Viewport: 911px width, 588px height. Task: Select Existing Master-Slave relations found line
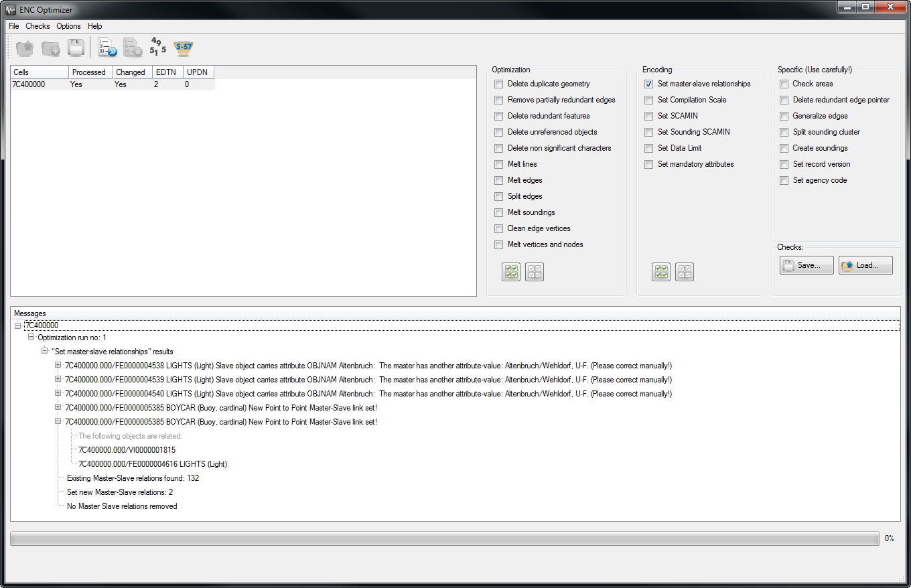[133, 478]
